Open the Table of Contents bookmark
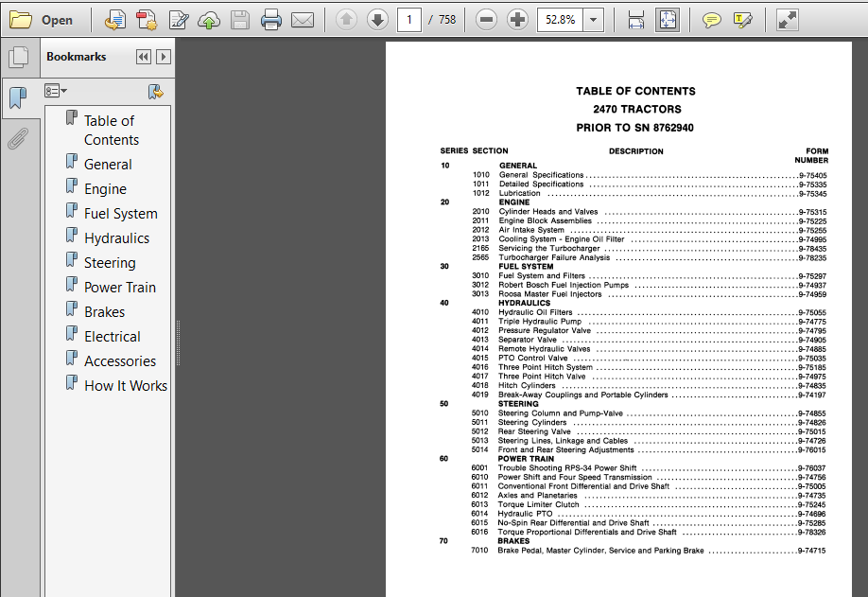This screenshot has height=597, width=868. tap(112, 131)
